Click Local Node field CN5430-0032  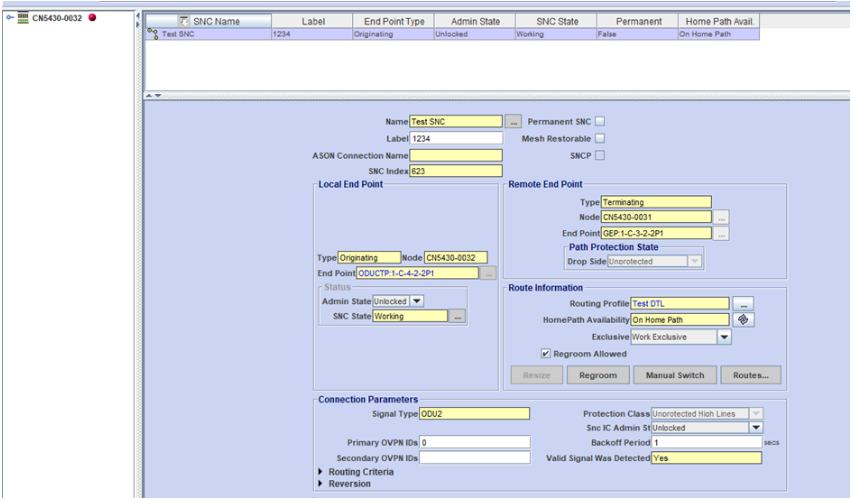coord(456,257)
